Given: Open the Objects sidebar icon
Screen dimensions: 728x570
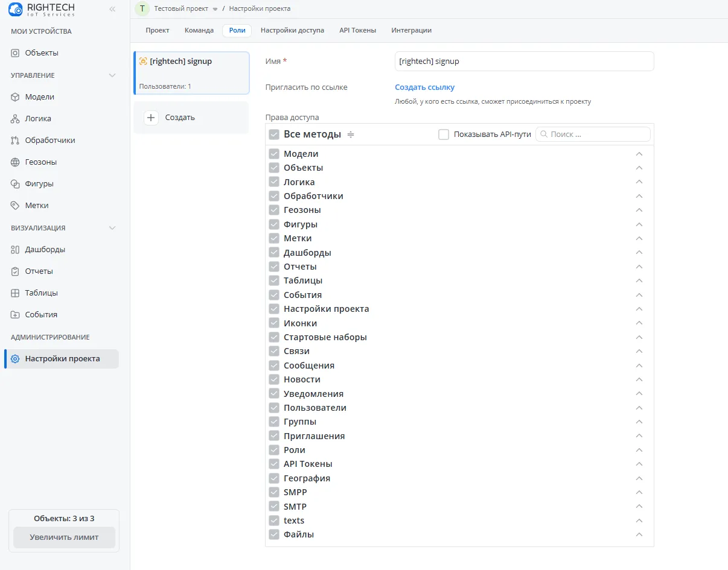Looking at the screenshot, I should [x=15, y=53].
